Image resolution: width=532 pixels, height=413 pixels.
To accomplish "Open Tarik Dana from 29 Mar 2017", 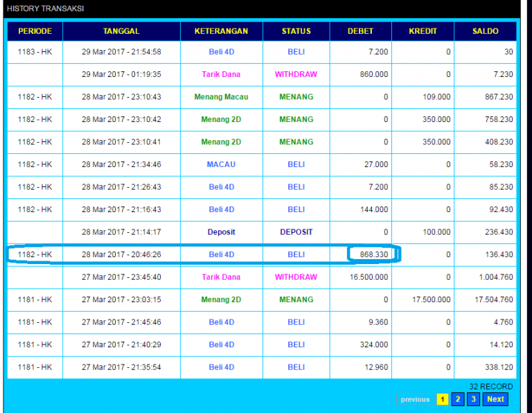I will (221, 74).
